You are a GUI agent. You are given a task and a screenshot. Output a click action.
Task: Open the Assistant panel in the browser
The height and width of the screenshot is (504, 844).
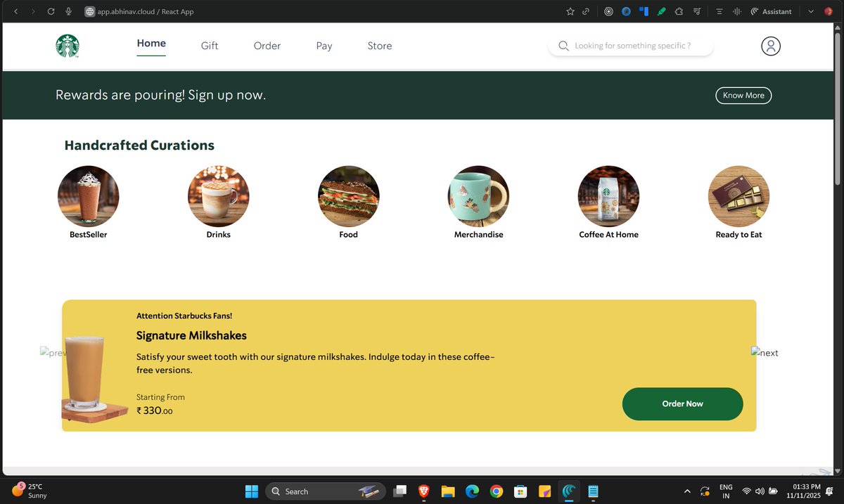tap(771, 11)
